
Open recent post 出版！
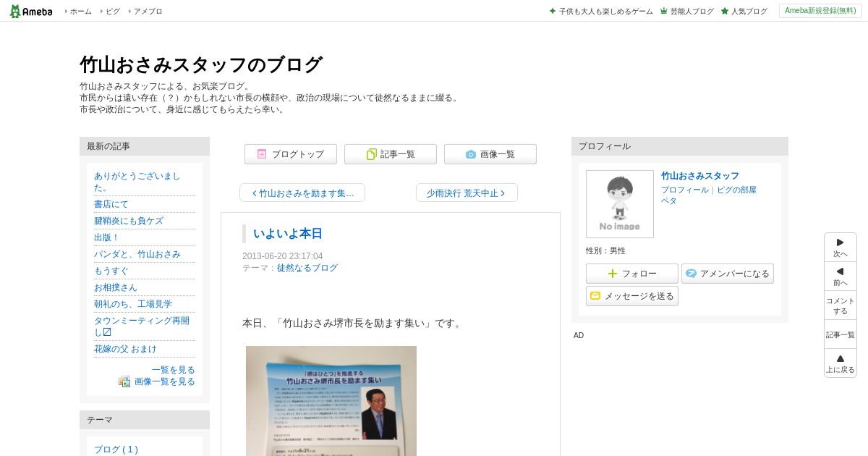coord(106,237)
